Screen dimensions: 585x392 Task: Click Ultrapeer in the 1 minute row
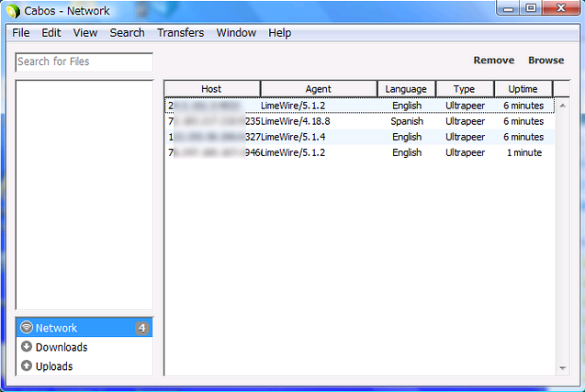coord(465,152)
